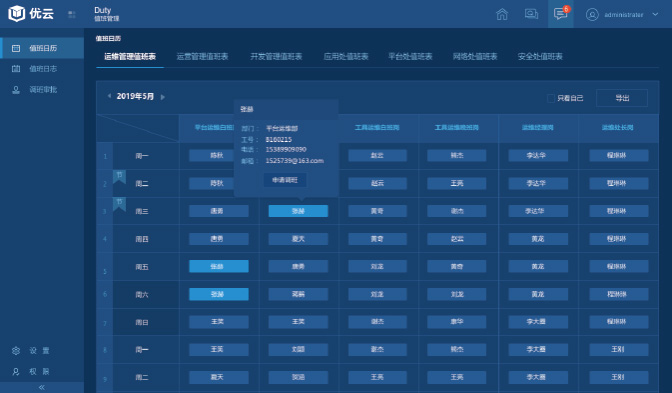
Task: Click 唐勇 cell in row 3 周三
Action: tap(219, 211)
